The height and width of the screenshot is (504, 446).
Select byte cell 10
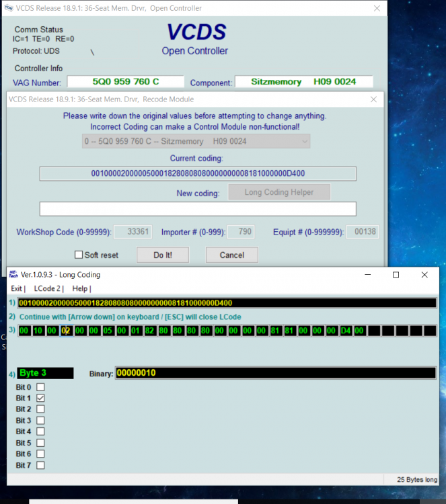tap(38, 331)
